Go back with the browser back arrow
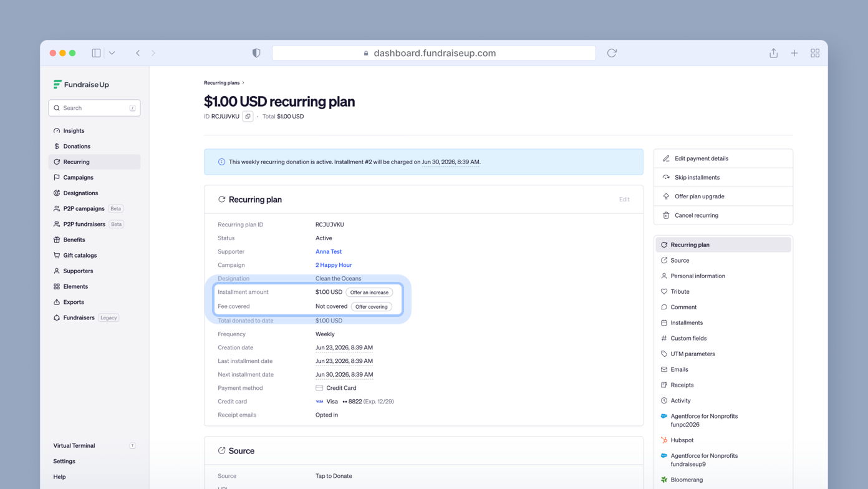 click(x=138, y=53)
